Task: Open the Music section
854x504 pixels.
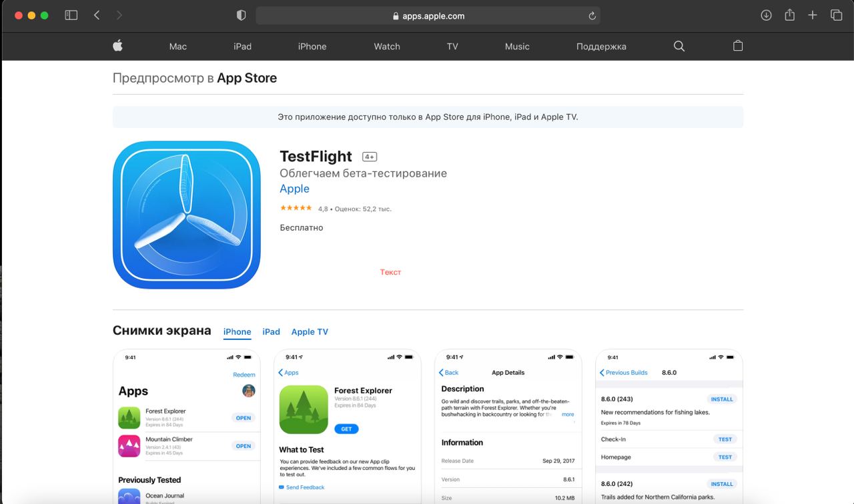Action: point(517,46)
